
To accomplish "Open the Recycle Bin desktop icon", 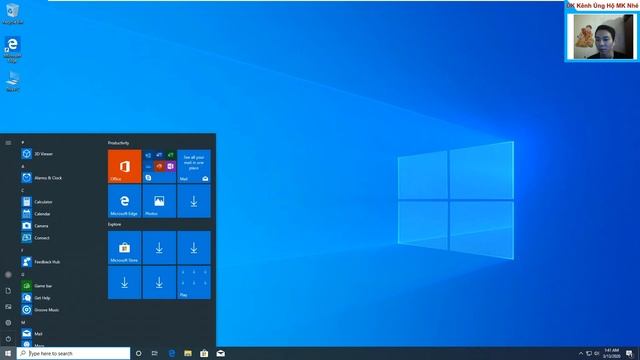I will (12, 13).
